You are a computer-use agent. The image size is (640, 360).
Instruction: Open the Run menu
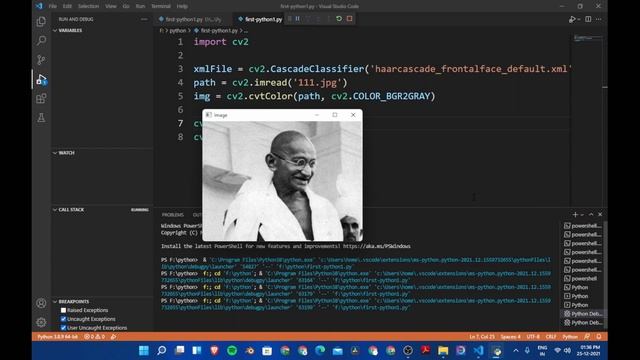(x=140, y=6)
